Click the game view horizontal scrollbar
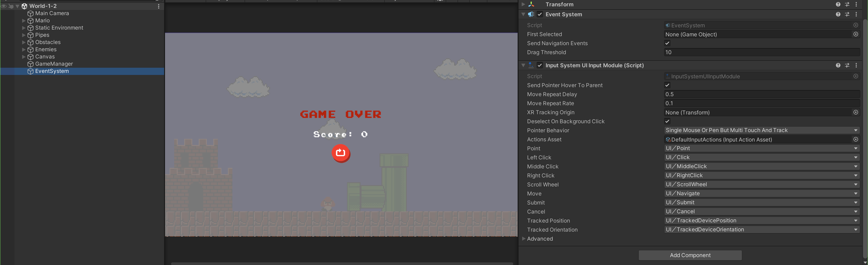This screenshot has height=265, width=868. coord(342,264)
